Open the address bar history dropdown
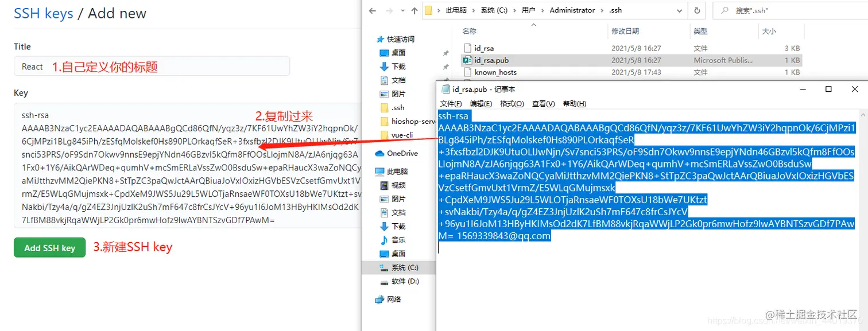The image size is (868, 331). coord(680,10)
